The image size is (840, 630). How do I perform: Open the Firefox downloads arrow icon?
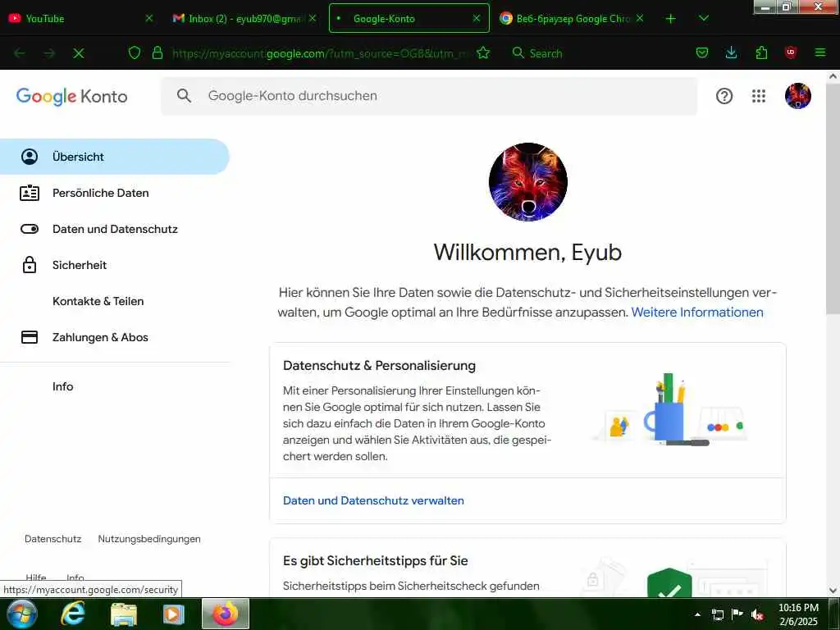pos(731,52)
